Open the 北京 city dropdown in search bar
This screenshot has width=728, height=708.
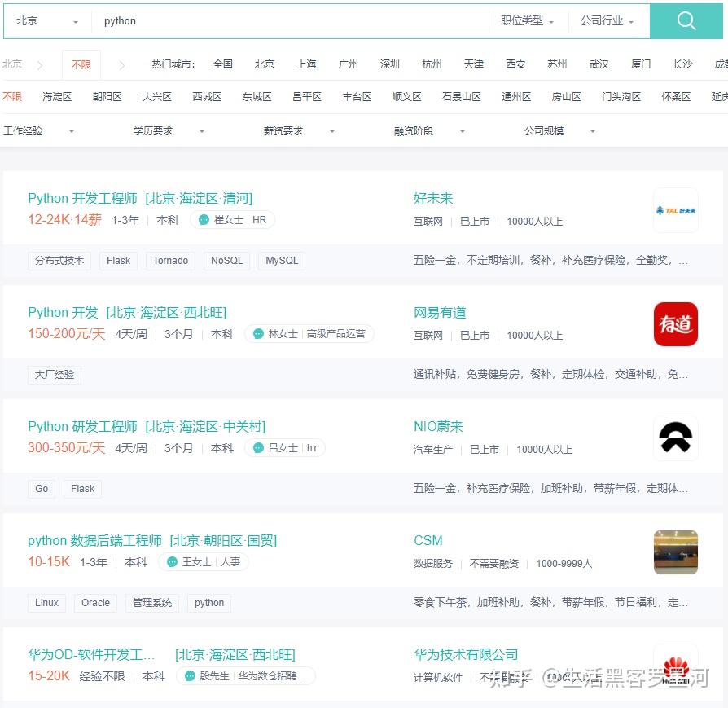[x=46, y=21]
